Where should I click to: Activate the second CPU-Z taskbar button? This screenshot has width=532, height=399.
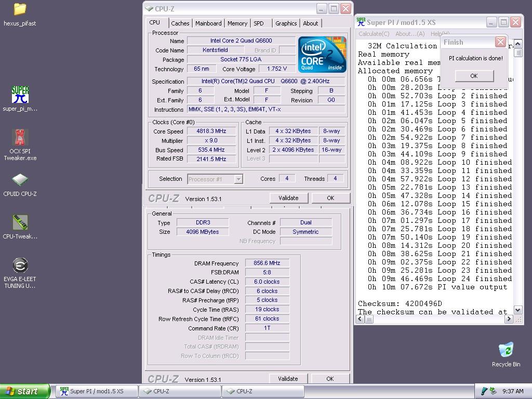click(x=262, y=391)
